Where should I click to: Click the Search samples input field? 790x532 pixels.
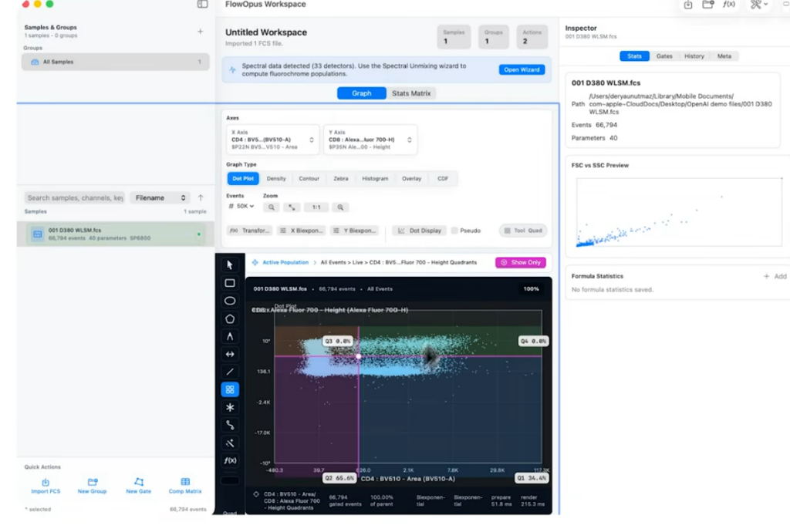75,198
